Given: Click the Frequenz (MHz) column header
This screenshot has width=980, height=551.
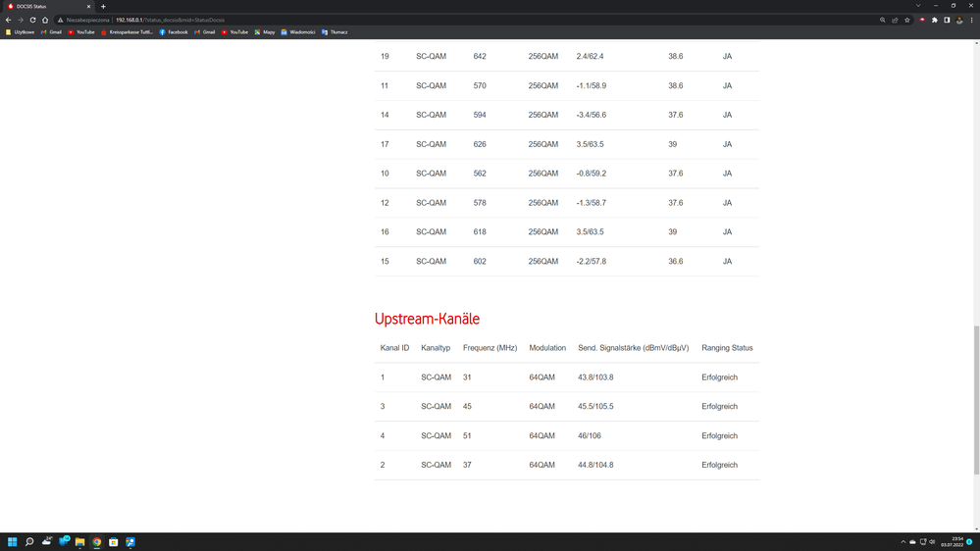Looking at the screenshot, I should (x=490, y=348).
